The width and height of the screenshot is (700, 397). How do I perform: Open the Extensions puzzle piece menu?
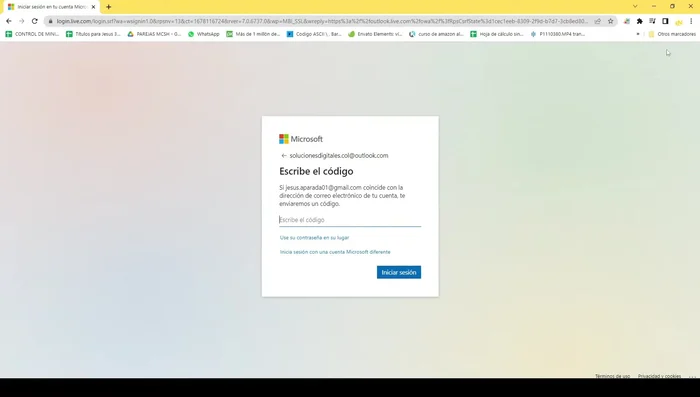click(x=639, y=21)
